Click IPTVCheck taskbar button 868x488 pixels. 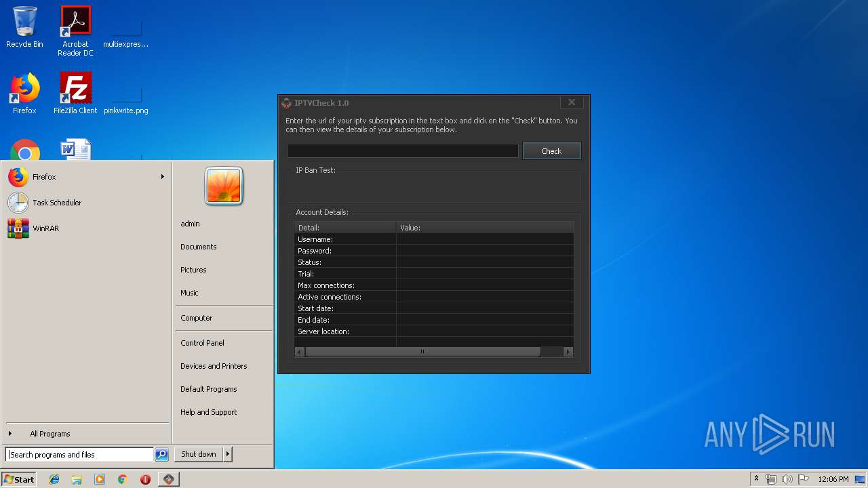pos(168,479)
